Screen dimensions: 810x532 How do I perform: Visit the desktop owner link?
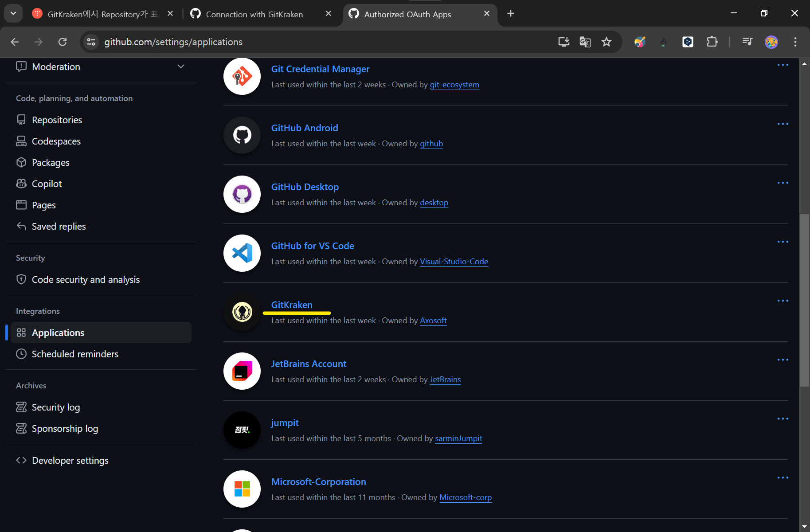[x=434, y=203]
